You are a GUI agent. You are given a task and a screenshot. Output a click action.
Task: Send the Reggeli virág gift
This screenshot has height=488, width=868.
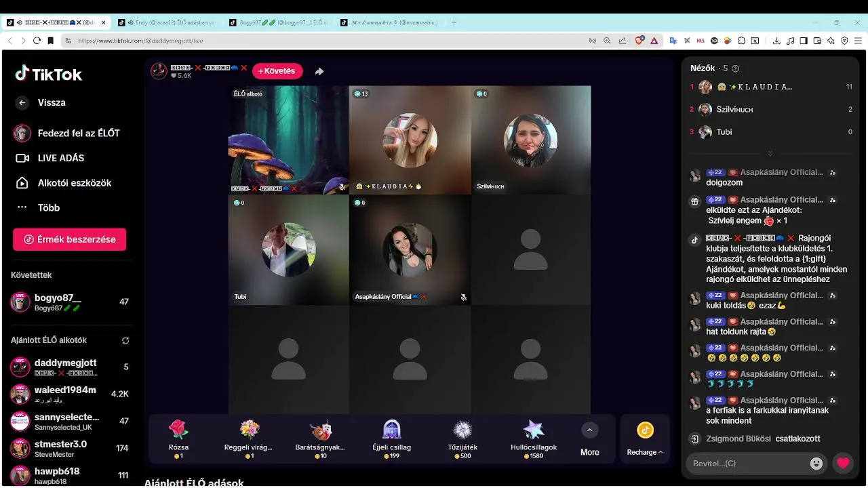249,439
